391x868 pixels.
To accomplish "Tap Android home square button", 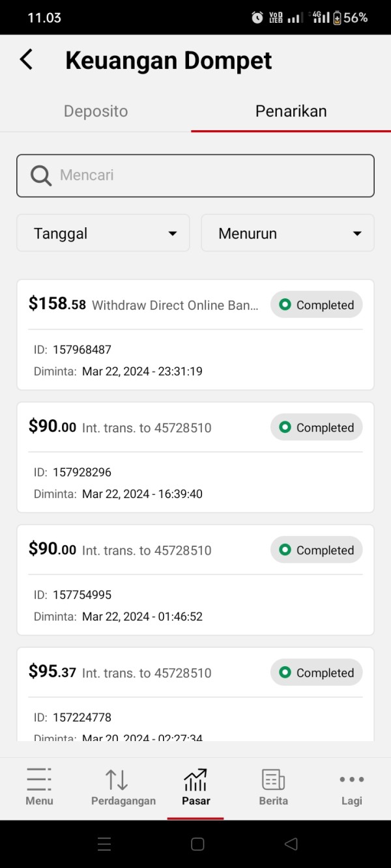I will (197, 844).
